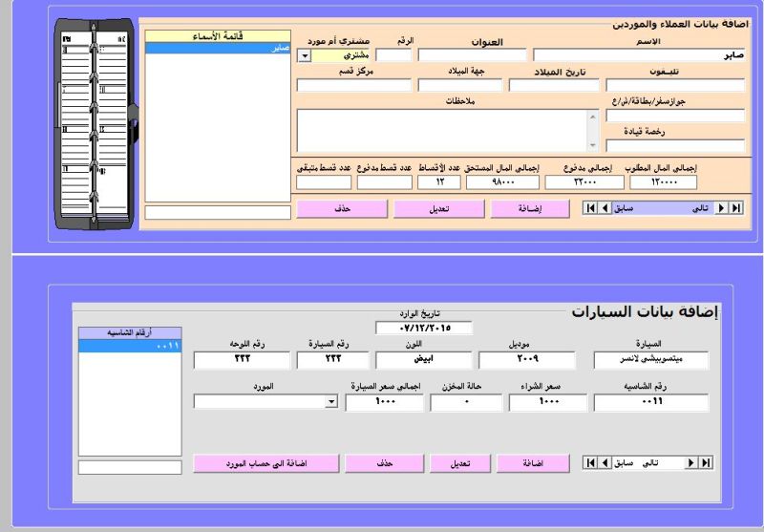This screenshot has width=764, height=532.
Task: Click the جوازسفر/بطاقة ID input field
Action: coord(675,116)
